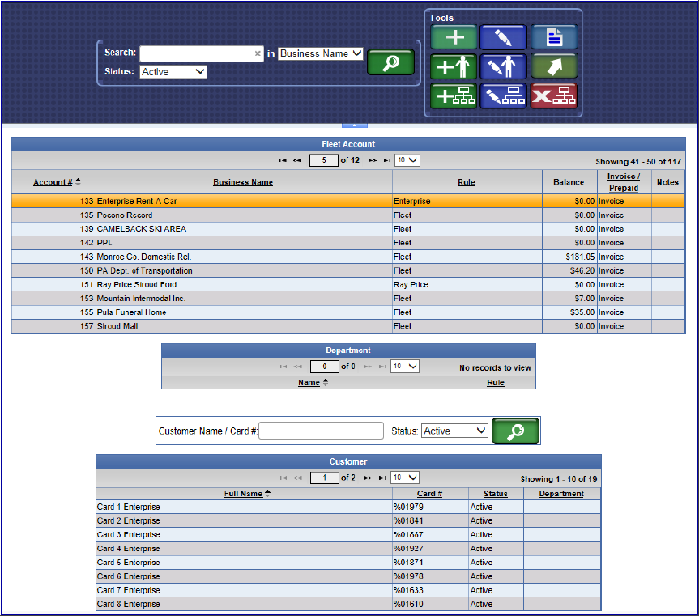The image size is (699, 616).
Task: Click the green plus add account tool
Action: pos(454,37)
